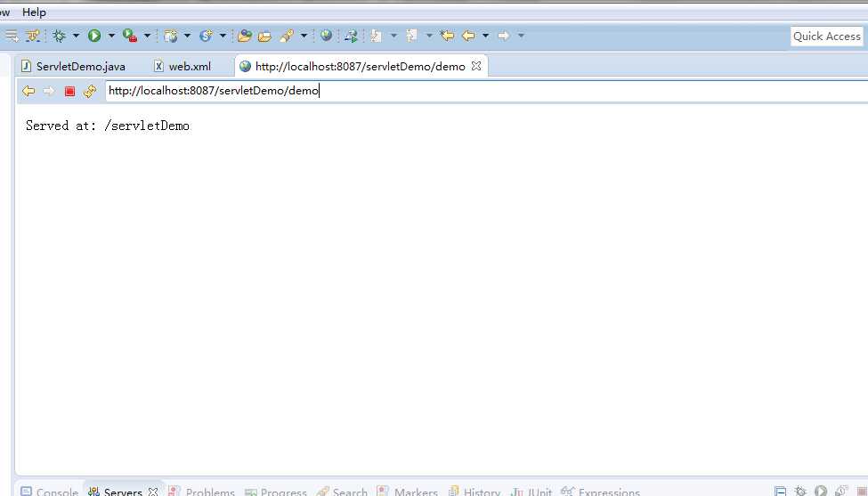Open the Next Annotation dropdown
This screenshot has height=496, width=868.
pyautogui.click(x=393, y=36)
